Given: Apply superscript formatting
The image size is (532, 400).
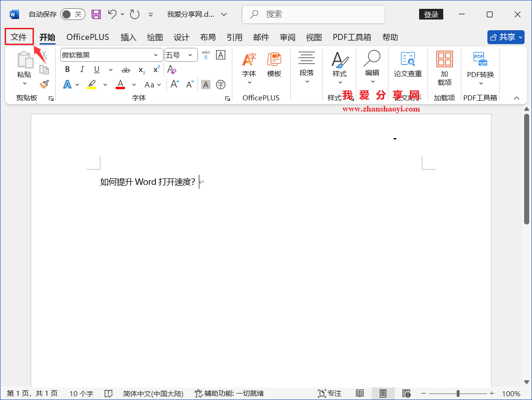Looking at the screenshot, I should coord(157,69).
